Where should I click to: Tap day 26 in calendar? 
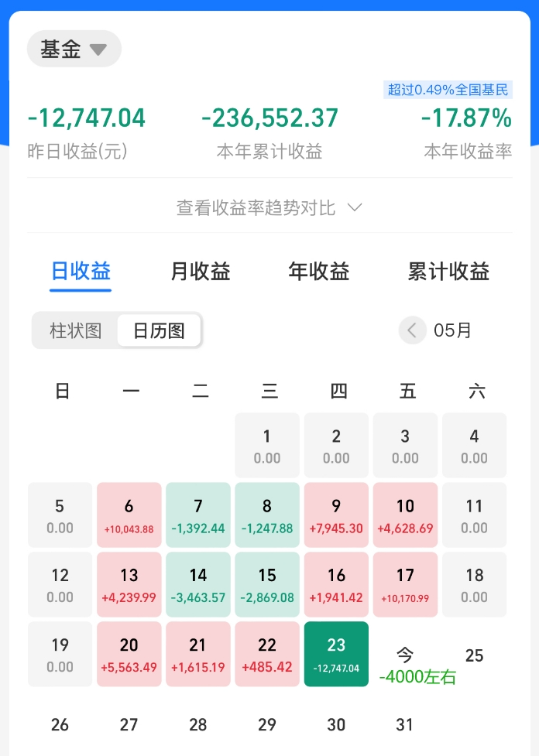click(60, 724)
